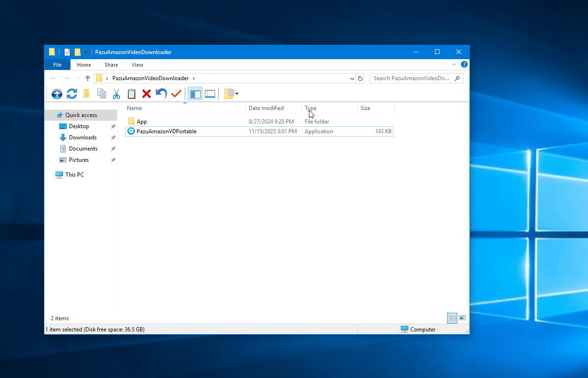Click the address bar refresh button

coord(360,78)
